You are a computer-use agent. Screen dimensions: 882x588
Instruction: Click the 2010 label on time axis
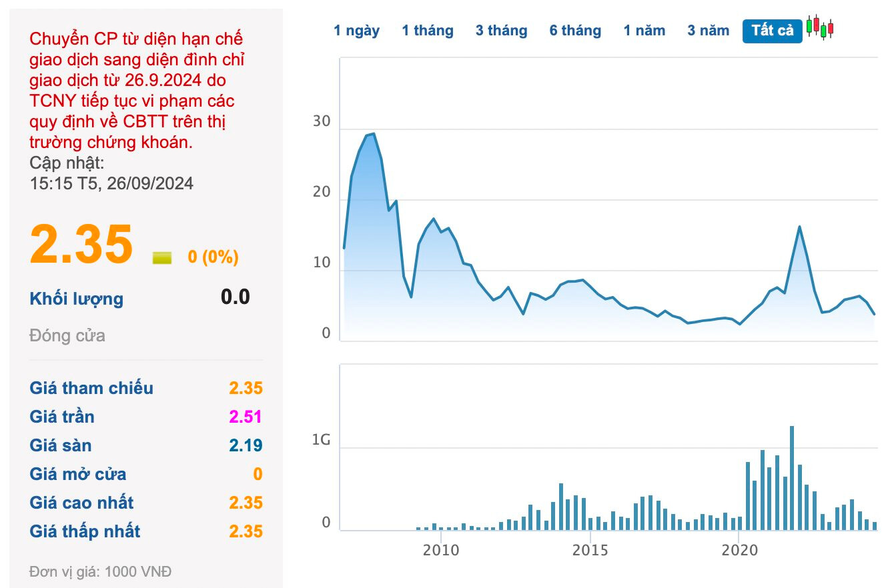(x=441, y=550)
